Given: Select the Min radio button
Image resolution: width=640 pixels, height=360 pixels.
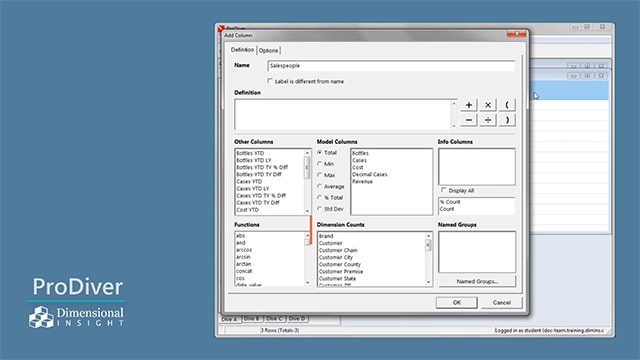Looking at the screenshot, I should tap(320, 164).
